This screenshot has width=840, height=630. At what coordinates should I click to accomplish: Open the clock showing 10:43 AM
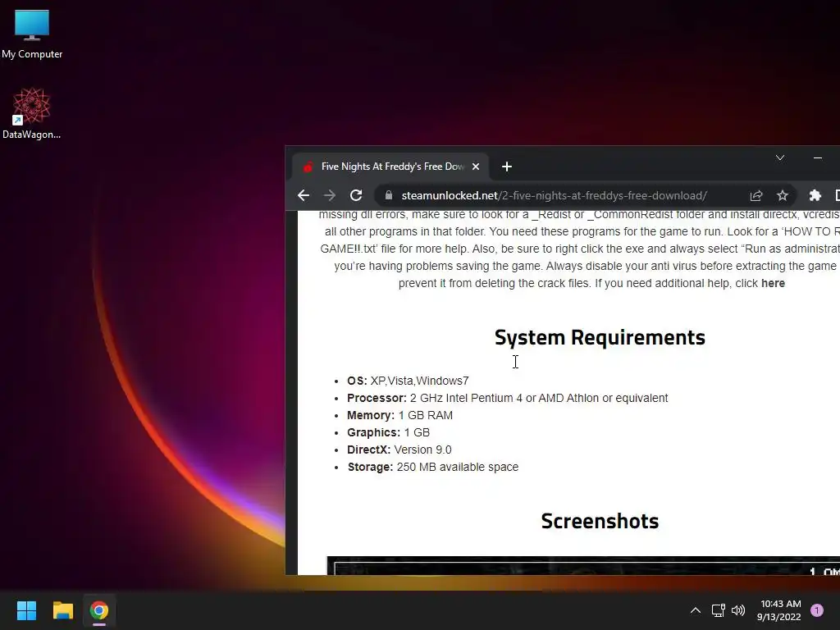[779, 610]
